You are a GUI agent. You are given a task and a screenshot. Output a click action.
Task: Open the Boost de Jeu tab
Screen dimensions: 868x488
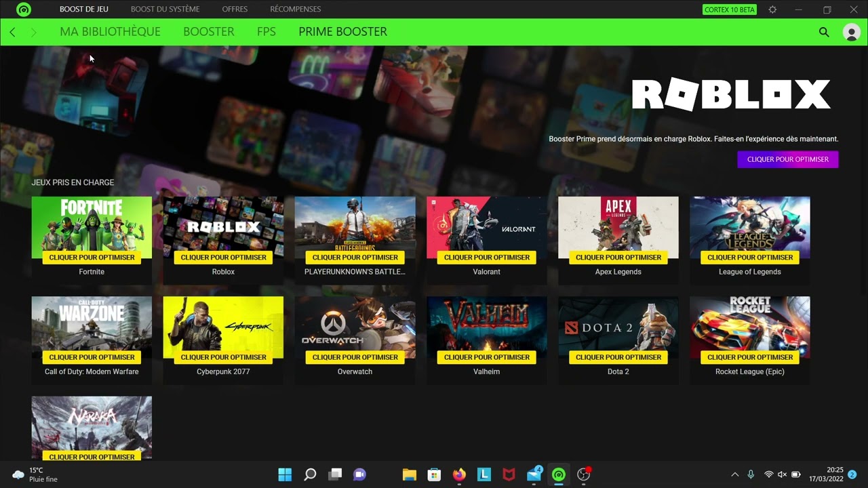(84, 9)
